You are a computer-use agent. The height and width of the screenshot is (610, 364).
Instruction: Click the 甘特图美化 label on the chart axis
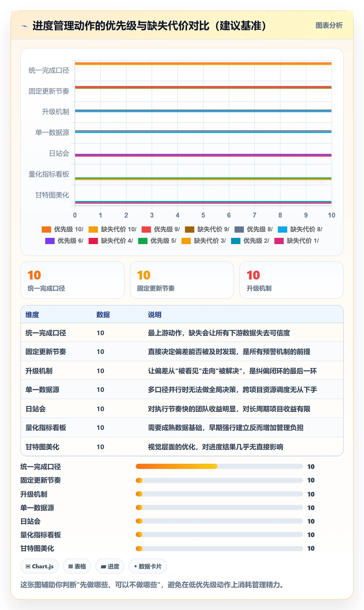(x=52, y=195)
